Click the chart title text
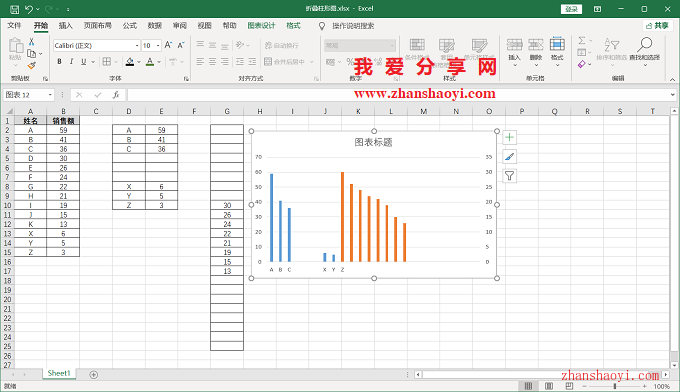The width and height of the screenshot is (680, 392). [373, 142]
